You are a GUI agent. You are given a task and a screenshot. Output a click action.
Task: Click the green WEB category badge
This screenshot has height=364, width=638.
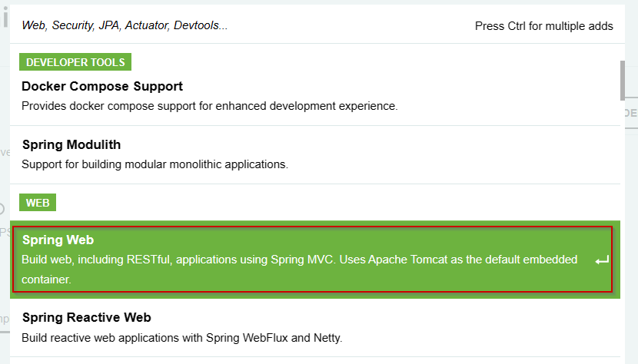[x=38, y=203]
